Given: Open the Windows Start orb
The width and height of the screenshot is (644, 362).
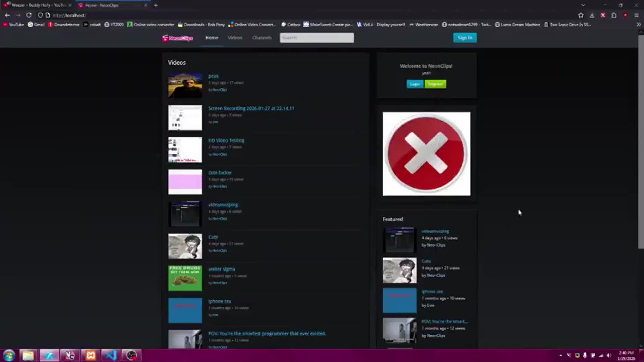Looking at the screenshot, I should [x=9, y=355].
